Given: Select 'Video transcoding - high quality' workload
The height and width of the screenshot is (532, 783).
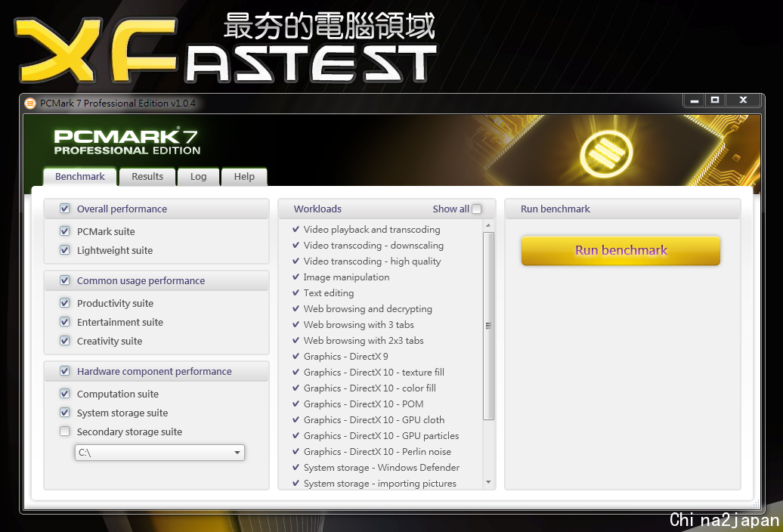Looking at the screenshot, I should pos(372,261).
